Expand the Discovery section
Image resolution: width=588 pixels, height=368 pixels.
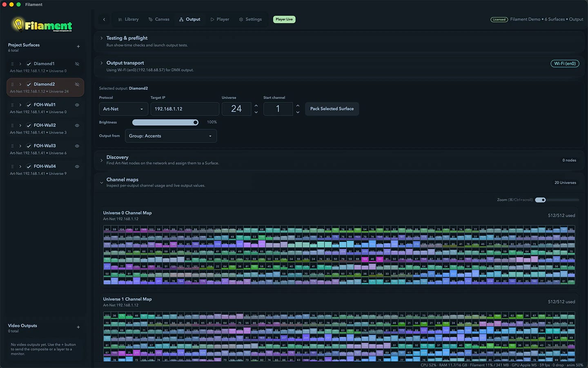(x=102, y=160)
